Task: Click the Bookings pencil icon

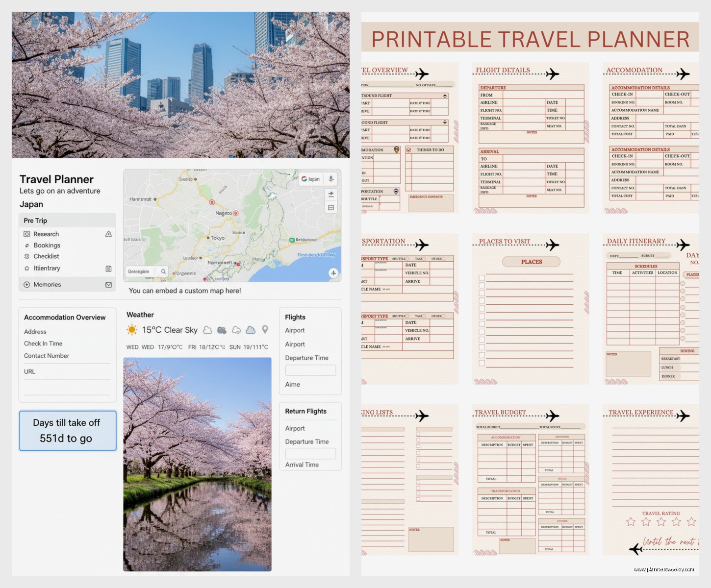Action: click(26, 245)
